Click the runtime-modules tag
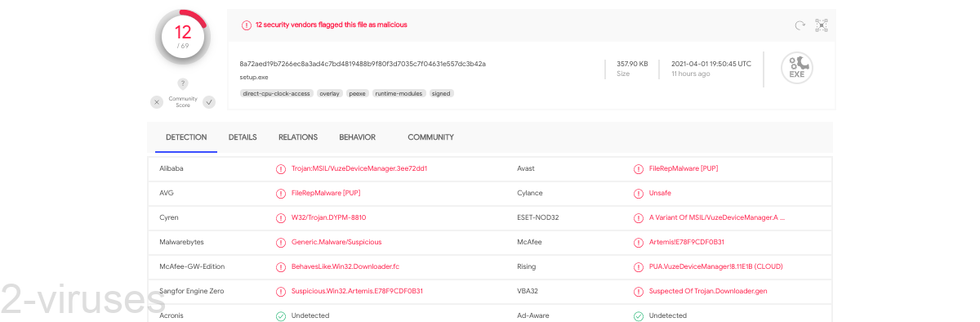 pos(399,93)
